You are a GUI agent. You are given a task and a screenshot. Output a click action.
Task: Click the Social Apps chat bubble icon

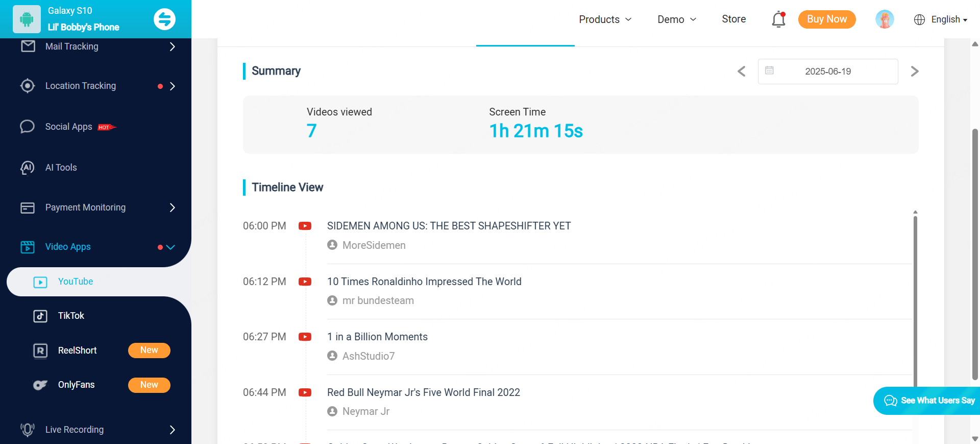coord(28,126)
